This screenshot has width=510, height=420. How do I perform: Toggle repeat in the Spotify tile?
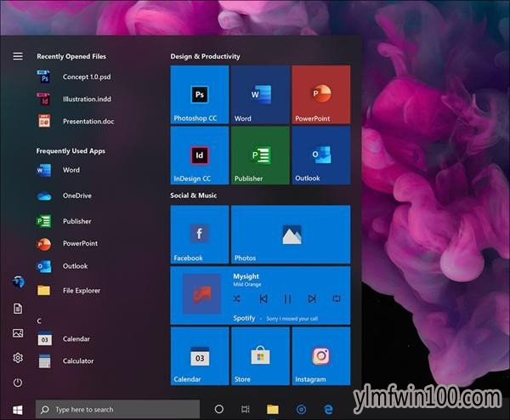[337, 298]
